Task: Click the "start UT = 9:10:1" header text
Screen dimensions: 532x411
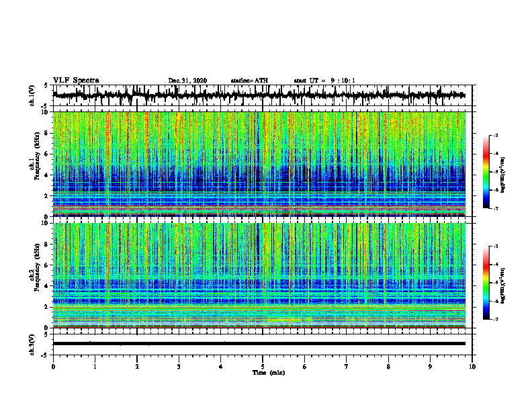Action: [324, 81]
